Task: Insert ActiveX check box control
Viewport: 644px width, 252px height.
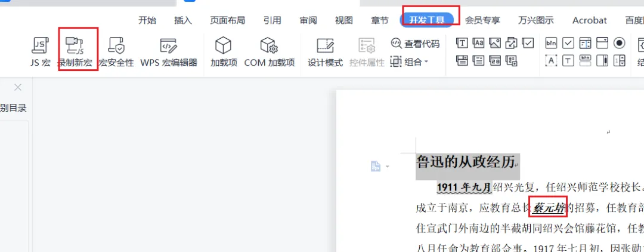Action: (x=568, y=43)
